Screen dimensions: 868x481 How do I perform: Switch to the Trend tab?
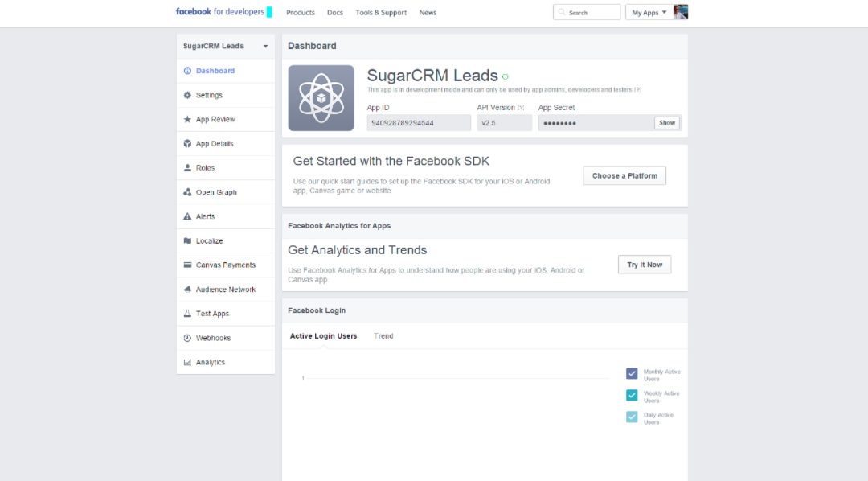click(x=383, y=336)
